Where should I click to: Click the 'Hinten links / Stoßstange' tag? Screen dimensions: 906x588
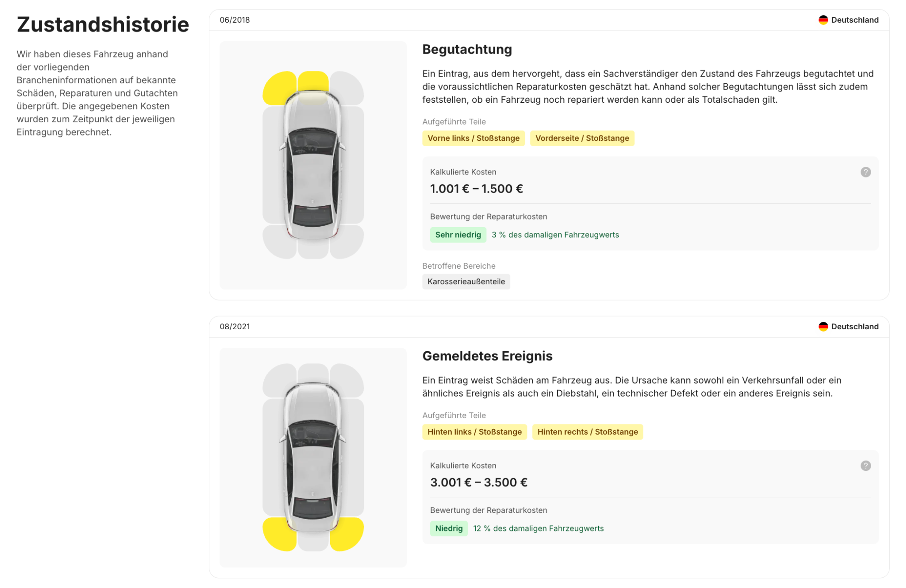474,432
